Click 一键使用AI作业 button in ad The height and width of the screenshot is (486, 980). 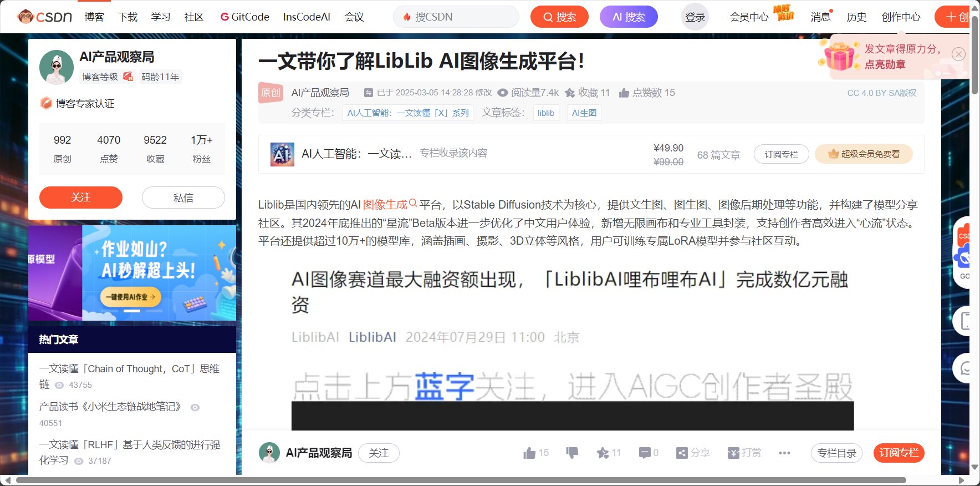pos(130,297)
